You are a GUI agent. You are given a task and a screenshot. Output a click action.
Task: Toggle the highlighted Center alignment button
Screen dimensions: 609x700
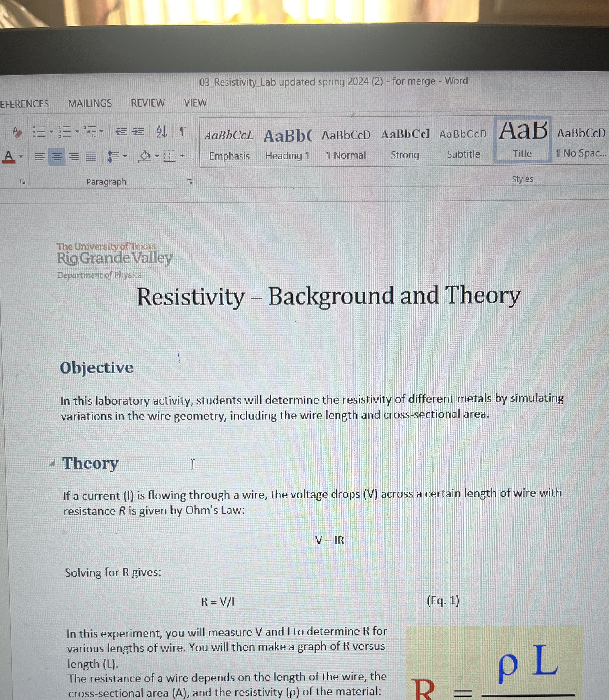pos(57,157)
